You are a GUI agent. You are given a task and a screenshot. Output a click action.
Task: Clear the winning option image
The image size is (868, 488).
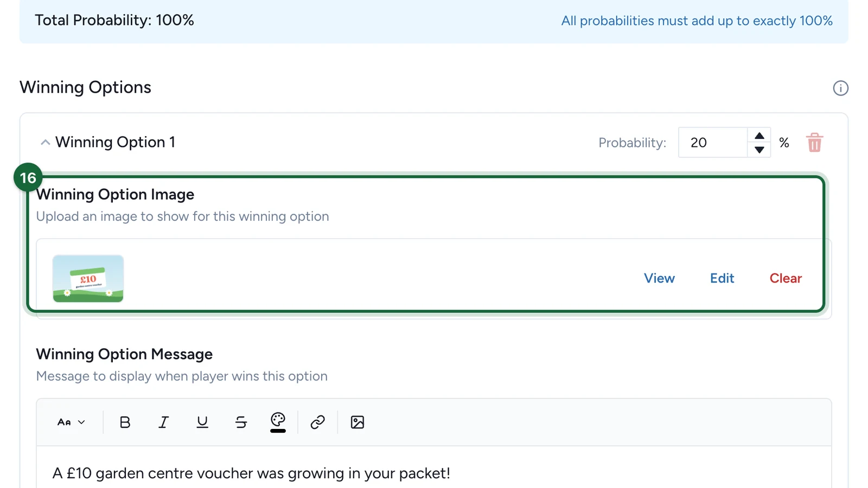(786, 278)
